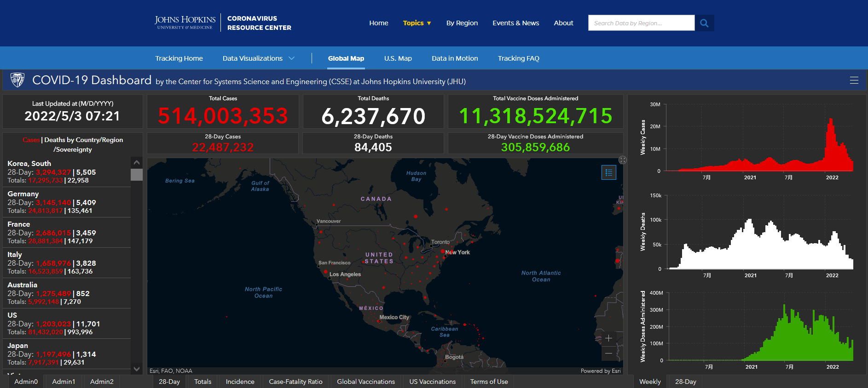This screenshot has width=868, height=388.
Task: Click the country list scrollbar thumb
Action: (137, 175)
